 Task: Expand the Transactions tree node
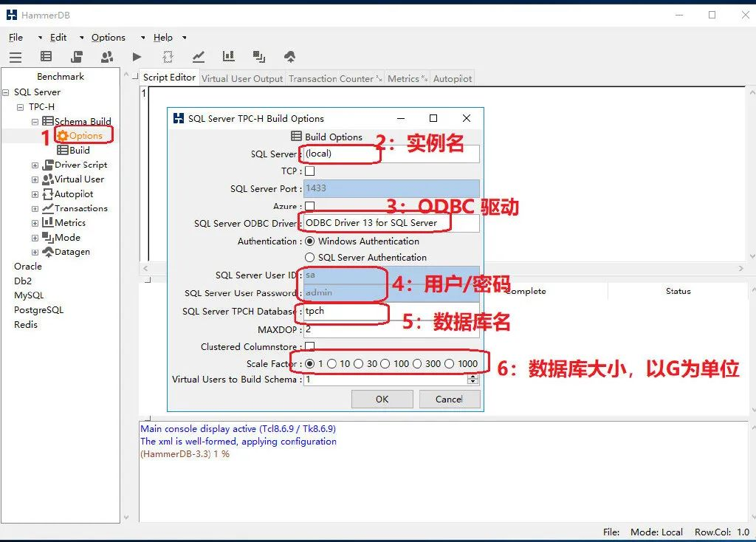click(x=35, y=209)
